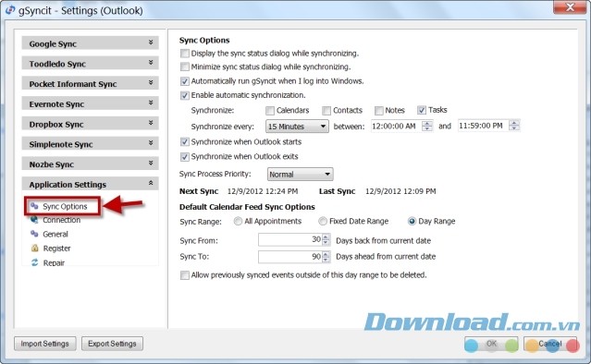The image size is (591, 364).
Task: Click Last Sync time 12/9/2012 12:09 PM
Action: (400, 191)
